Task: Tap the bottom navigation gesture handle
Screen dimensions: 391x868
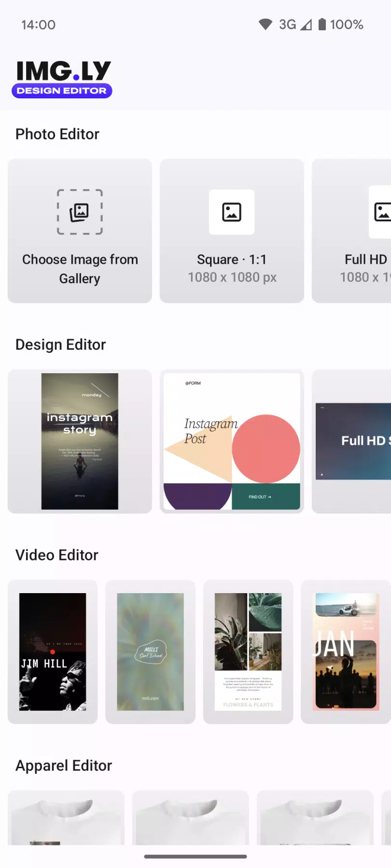Action: pyautogui.click(x=195, y=856)
